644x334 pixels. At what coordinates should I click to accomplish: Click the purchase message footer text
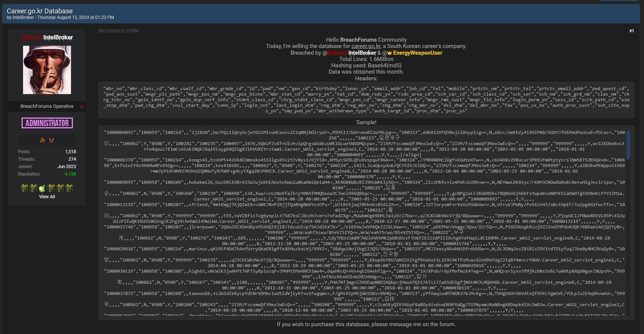tap(366, 324)
